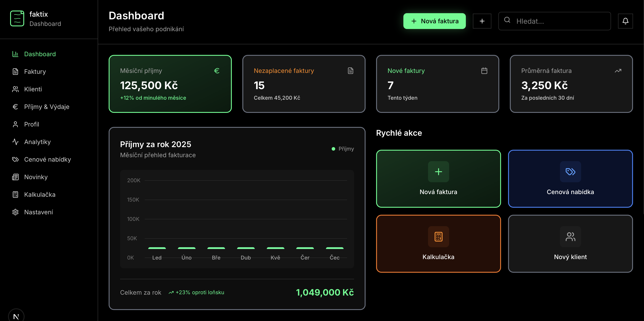Open Kalkulačka via its sidebar icon
Viewport: 644px width, 321px height.
pyautogui.click(x=15, y=195)
